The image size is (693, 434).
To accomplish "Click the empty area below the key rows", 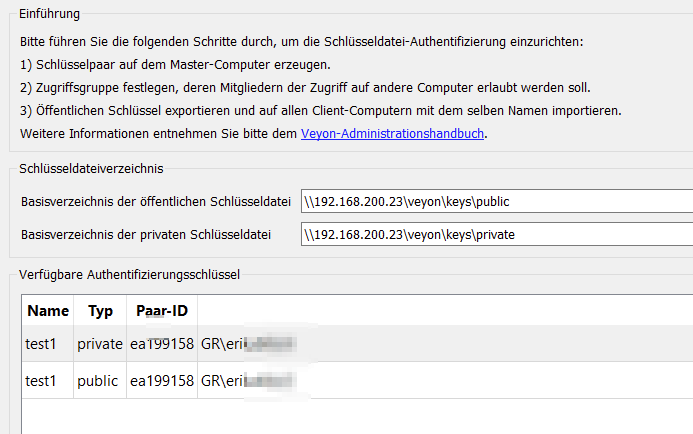I will 350,416.
